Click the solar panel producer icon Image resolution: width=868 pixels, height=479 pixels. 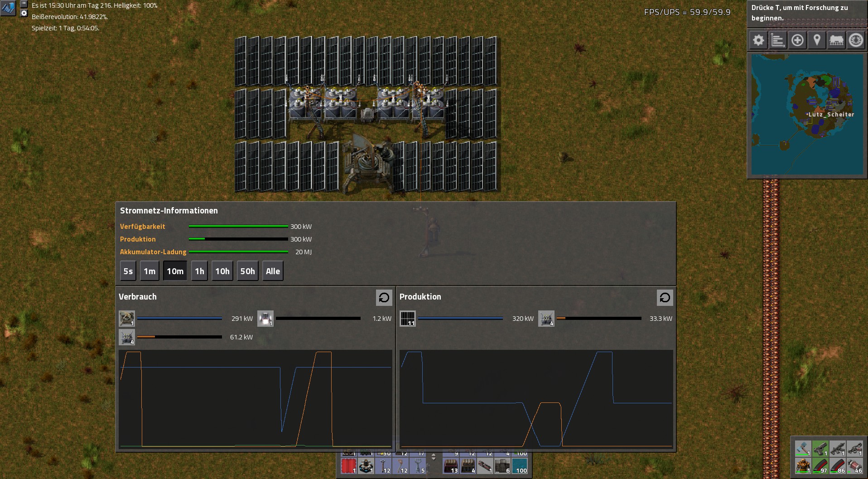pyautogui.click(x=408, y=319)
